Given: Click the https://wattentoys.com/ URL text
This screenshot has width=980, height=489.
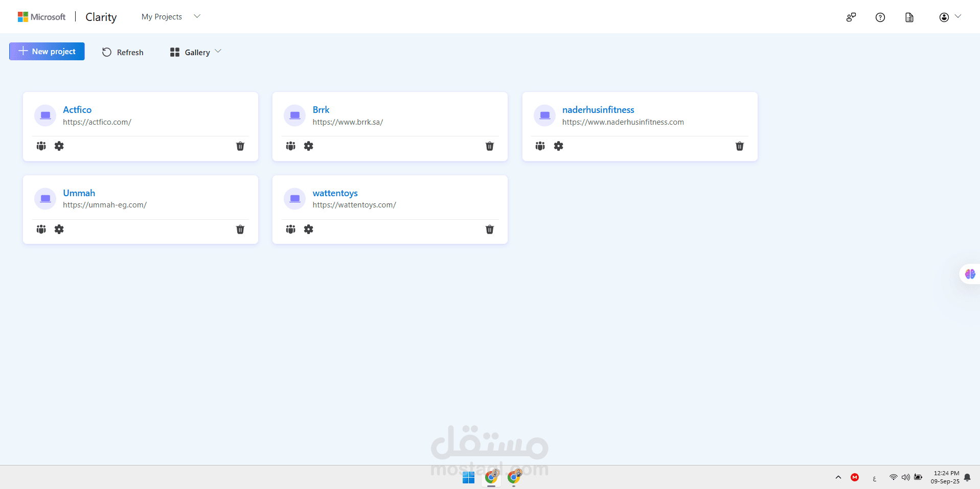Looking at the screenshot, I should (354, 205).
